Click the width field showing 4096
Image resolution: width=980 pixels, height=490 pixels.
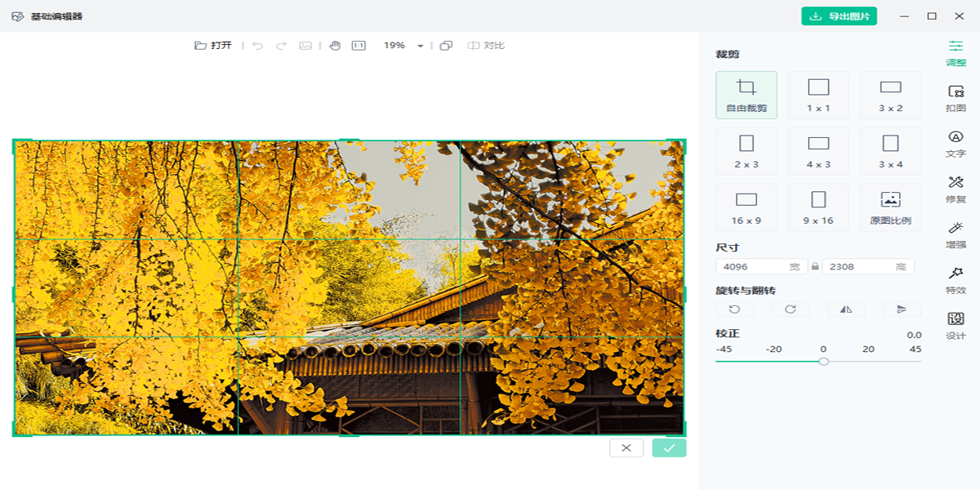point(751,267)
